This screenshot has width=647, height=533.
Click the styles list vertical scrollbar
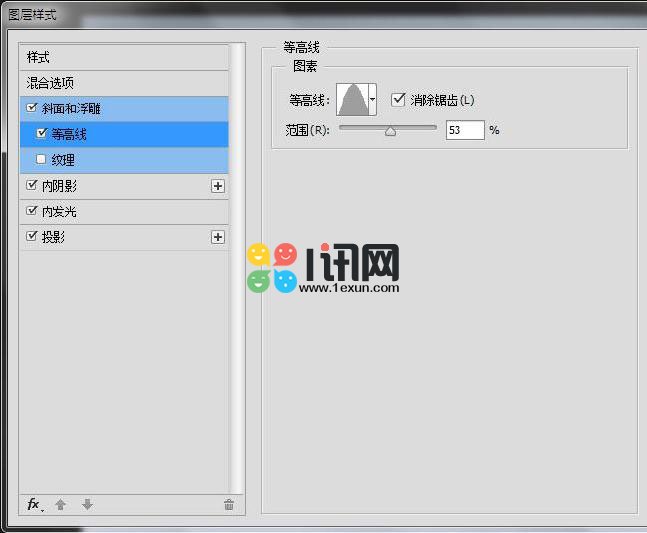(x=237, y=268)
